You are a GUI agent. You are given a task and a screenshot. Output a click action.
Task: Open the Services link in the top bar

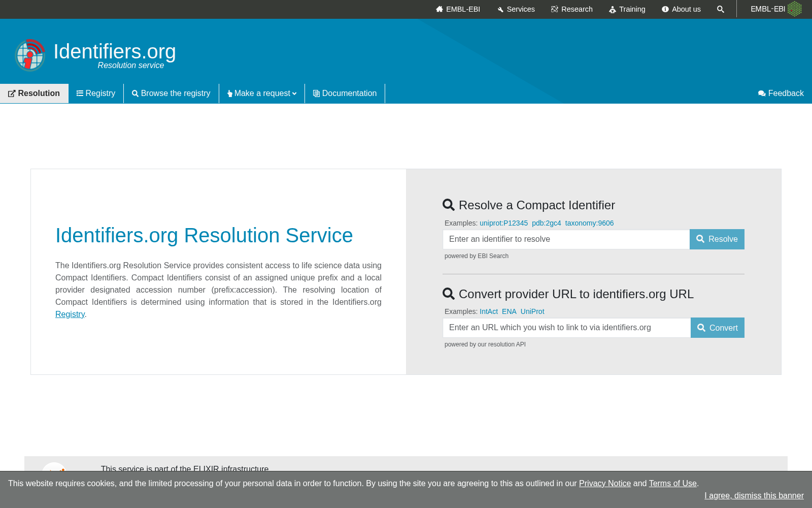point(516,9)
